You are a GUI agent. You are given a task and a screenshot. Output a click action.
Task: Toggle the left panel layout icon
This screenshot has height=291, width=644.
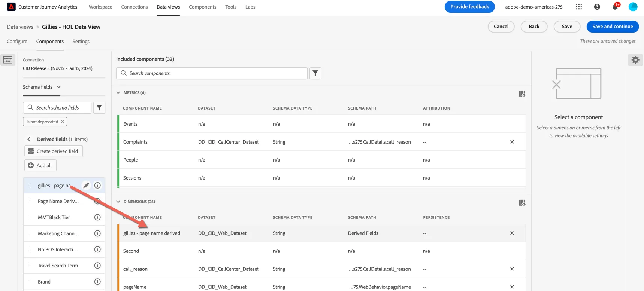pos(8,60)
